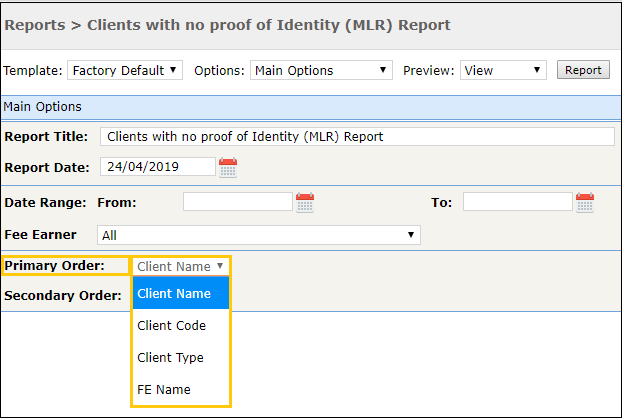Click into the Report Title text field
Viewport: 622px width, 419px height.
[x=357, y=136]
